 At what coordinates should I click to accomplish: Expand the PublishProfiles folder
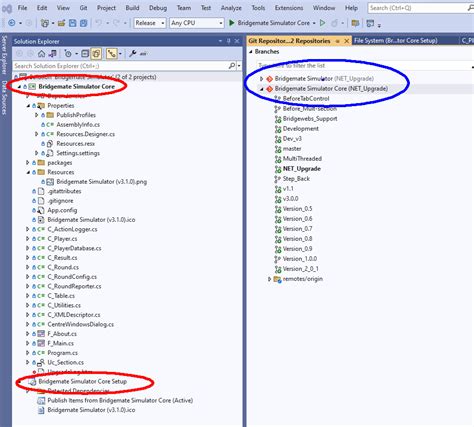(37, 115)
